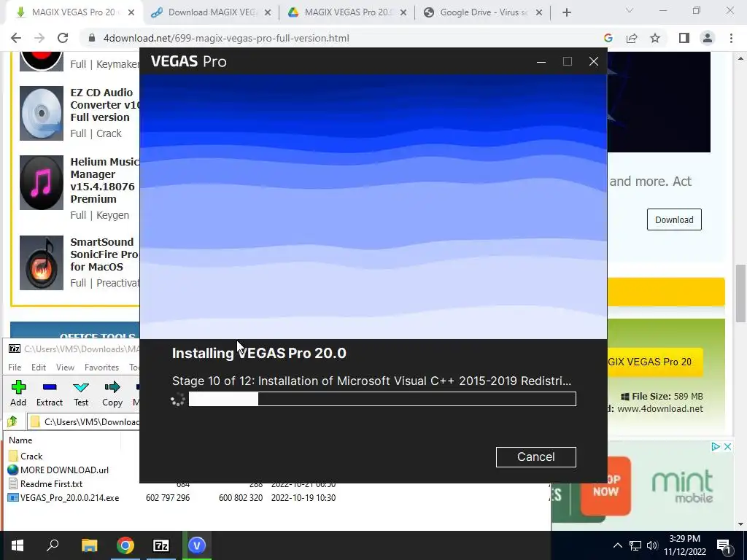The height and width of the screenshot is (560, 747).
Task: Click the Helium Music Manager icon thumbnail
Action: (x=42, y=183)
